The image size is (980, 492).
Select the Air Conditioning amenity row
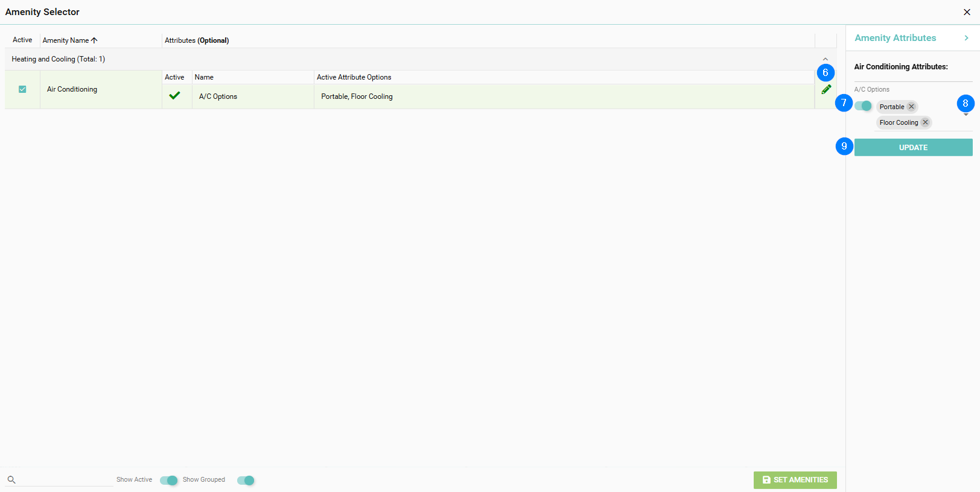click(72, 89)
